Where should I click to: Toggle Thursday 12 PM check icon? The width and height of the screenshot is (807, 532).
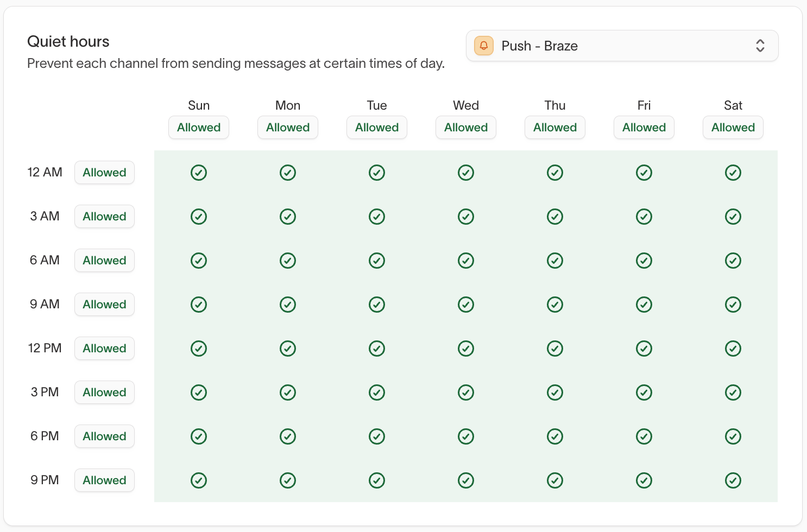tap(555, 349)
